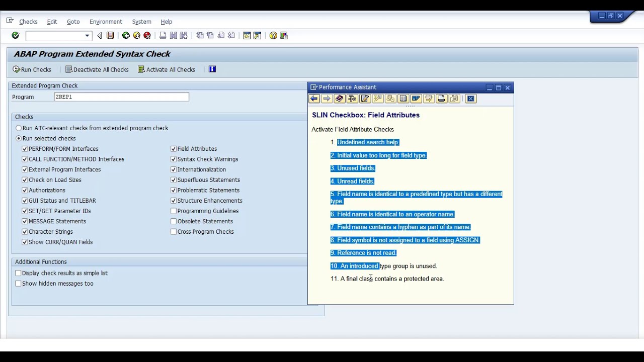644x362 pixels.
Task: Click Print icon in Performance Assistant toolbar
Action: pyautogui.click(x=441, y=99)
